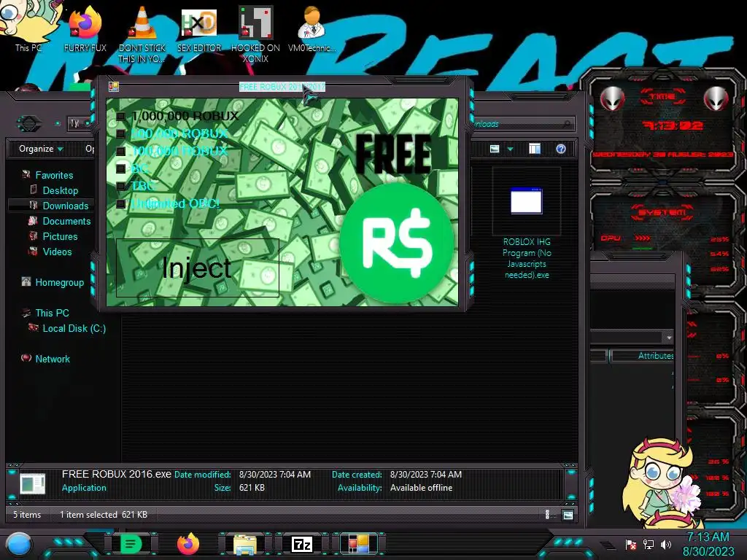747x560 pixels.
Task: Switch to the FREE ROBUX app taskbar button
Action: click(359, 544)
